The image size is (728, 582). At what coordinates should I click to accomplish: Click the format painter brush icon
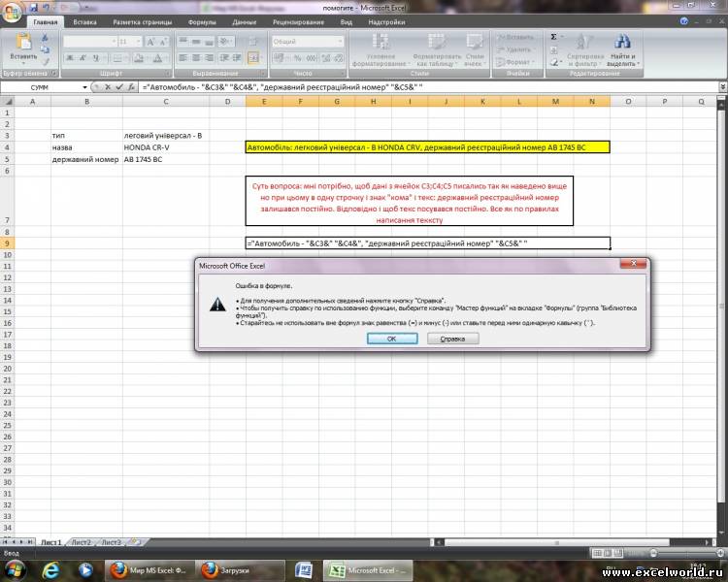click(45, 61)
